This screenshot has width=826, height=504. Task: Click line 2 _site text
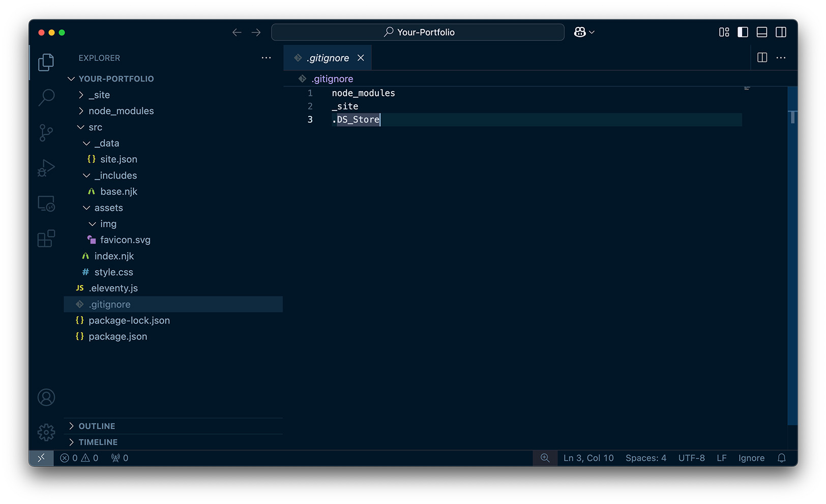pos(345,106)
